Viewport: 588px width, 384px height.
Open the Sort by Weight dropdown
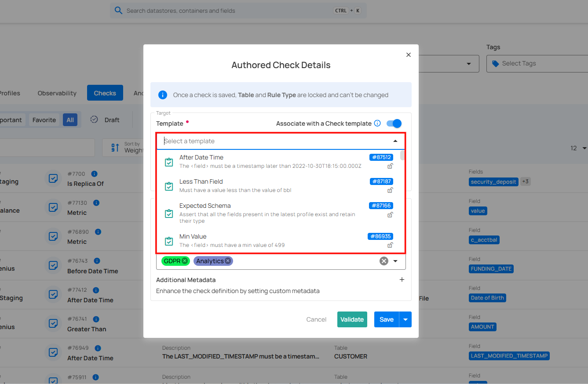pos(123,148)
